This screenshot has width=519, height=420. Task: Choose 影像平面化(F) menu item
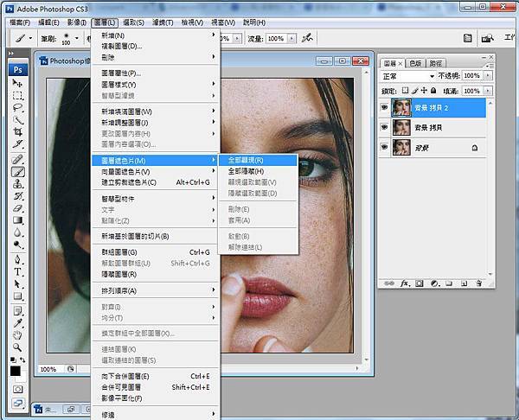click(156, 398)
